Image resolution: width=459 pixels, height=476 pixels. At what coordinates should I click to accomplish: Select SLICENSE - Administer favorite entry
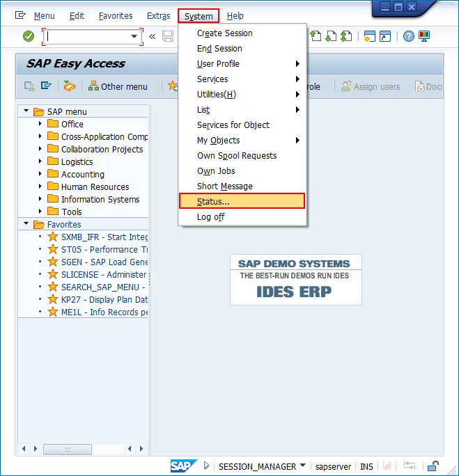pyautogui.click(x=104, y=274)
